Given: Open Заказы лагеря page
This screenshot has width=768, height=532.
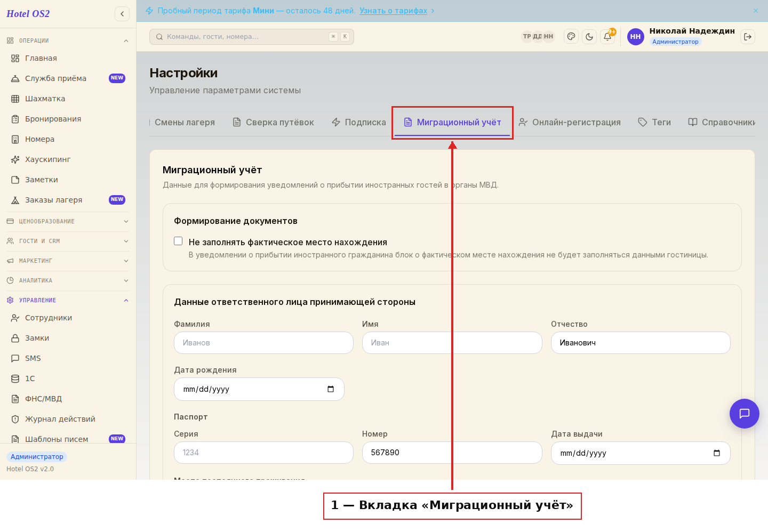Looking at the screenshot, I should (68, 200).
